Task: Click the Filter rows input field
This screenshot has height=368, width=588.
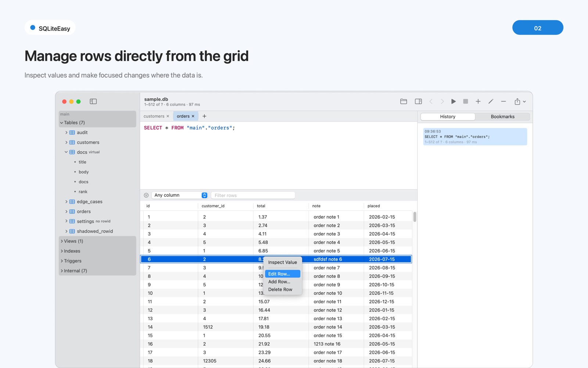Action: [x=253, y=195]
